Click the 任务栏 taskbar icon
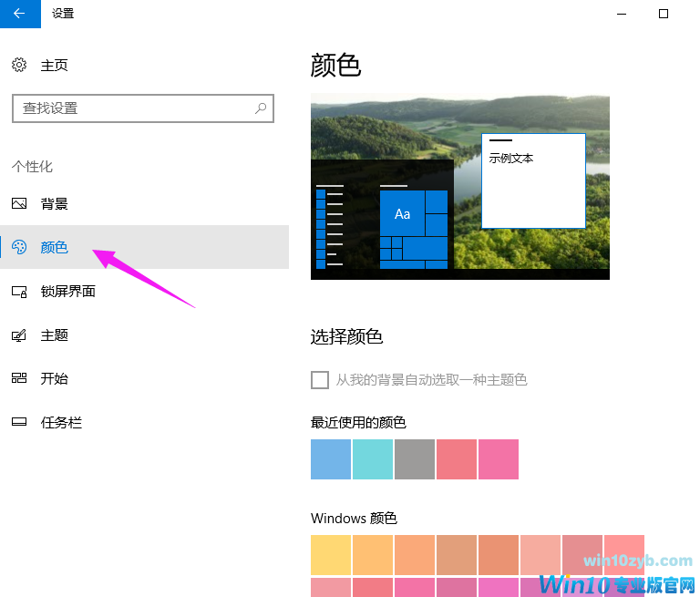The width and height of the screenshot is (700, 597). (19, 423)
